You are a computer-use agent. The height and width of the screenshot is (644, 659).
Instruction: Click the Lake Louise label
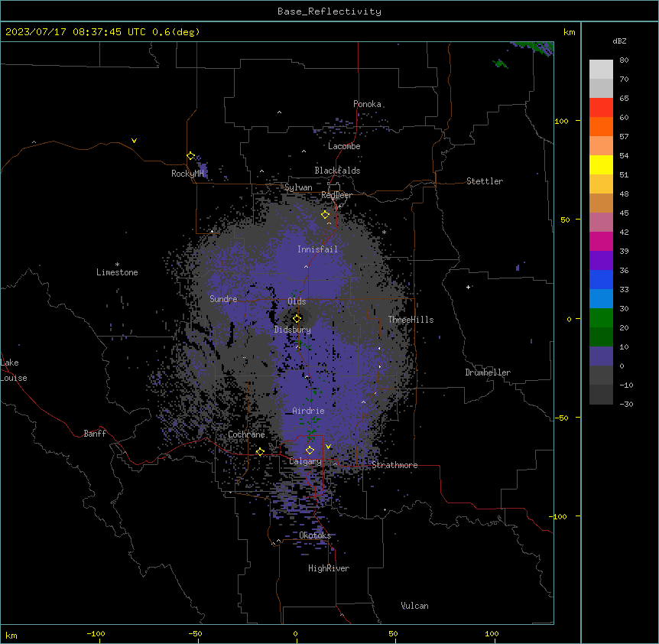coord(12,370)
